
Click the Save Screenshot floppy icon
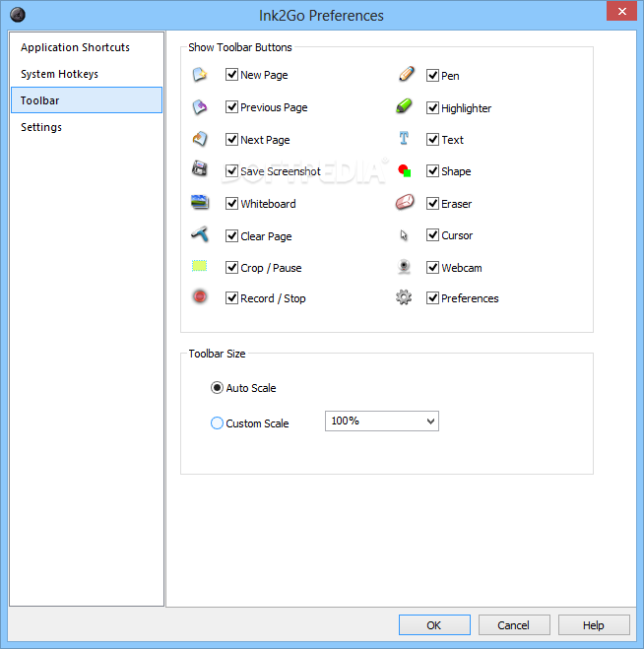[x=200, y=168]
